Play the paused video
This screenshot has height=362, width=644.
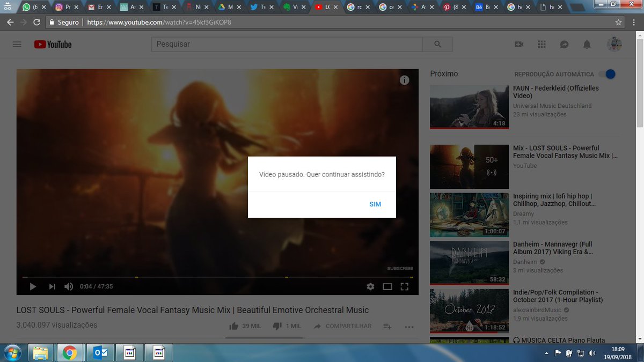point(33,286)
